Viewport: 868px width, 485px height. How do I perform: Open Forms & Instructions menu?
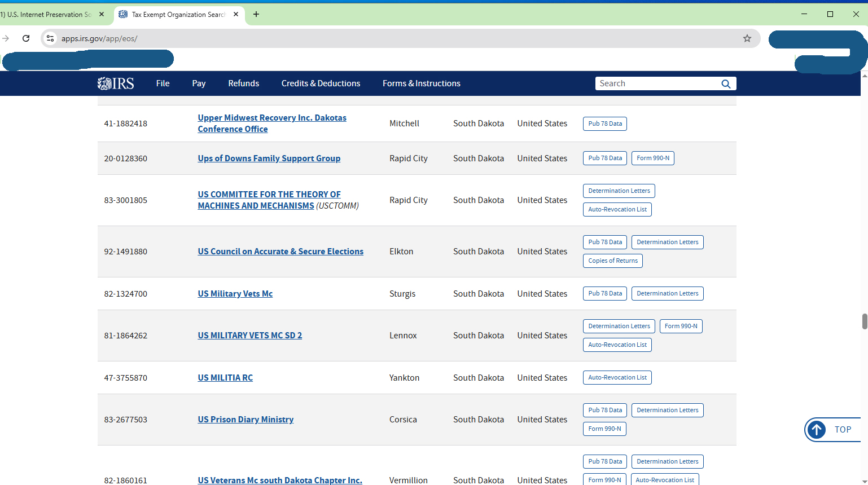[422, 83]
